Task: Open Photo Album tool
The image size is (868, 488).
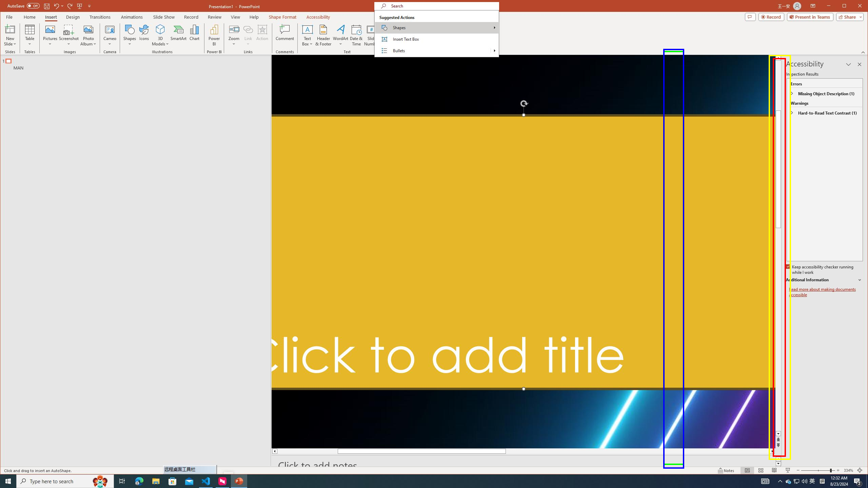Action: pyautogui.click(x=88, y=35)
